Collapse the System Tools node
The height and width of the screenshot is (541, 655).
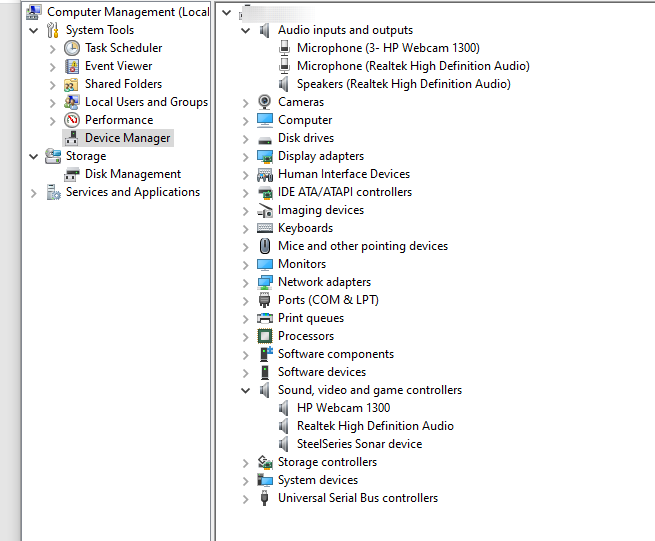pos(35,30)
